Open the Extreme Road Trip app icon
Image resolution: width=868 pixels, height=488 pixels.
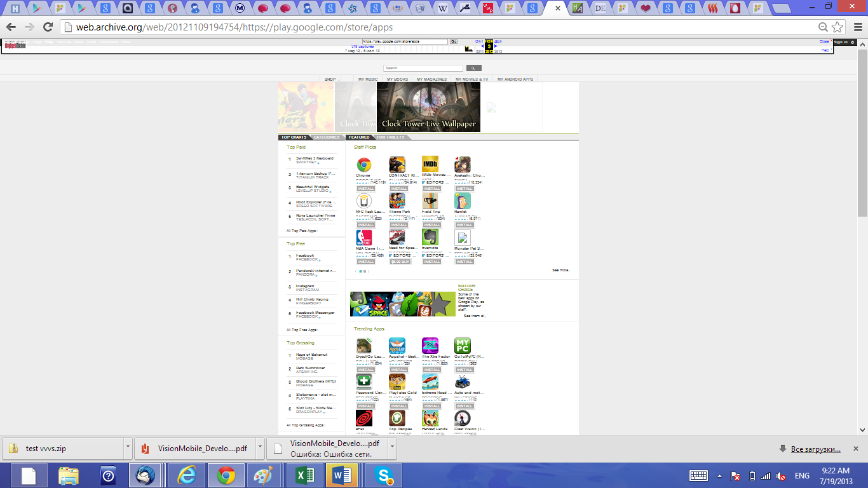(x=430, y=382)
